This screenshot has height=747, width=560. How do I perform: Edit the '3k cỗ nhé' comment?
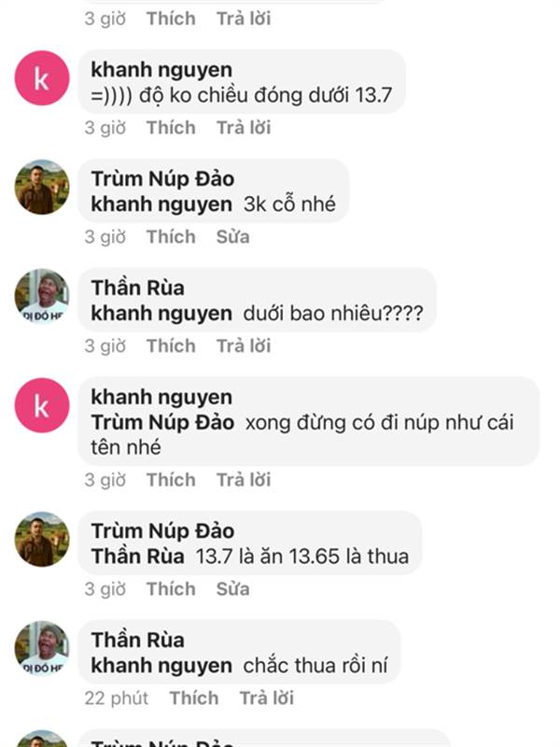(x=232, y=237)
